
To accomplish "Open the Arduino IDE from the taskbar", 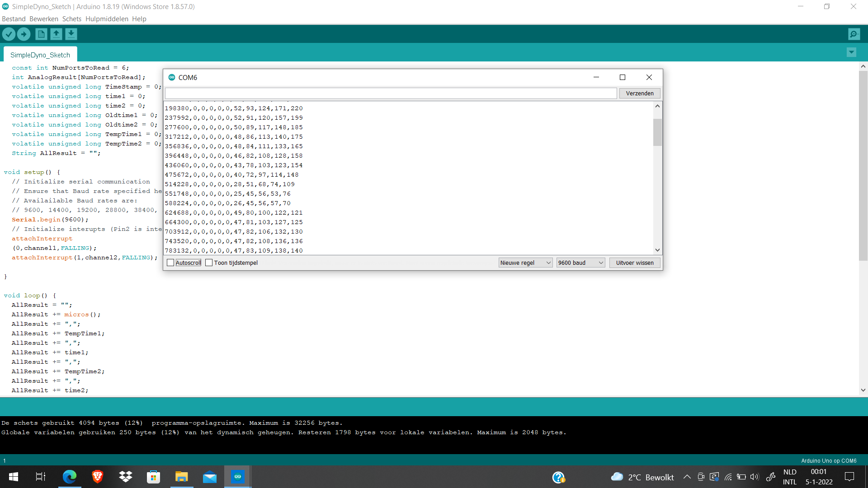I will 238,477.
